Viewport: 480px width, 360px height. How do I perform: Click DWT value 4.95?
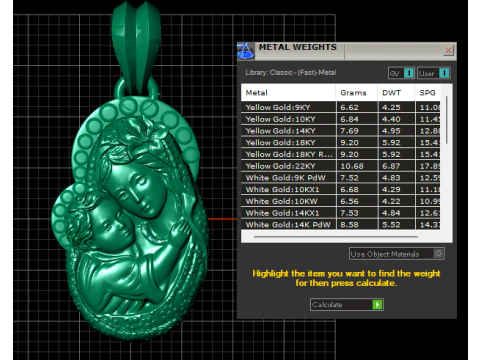391,131
